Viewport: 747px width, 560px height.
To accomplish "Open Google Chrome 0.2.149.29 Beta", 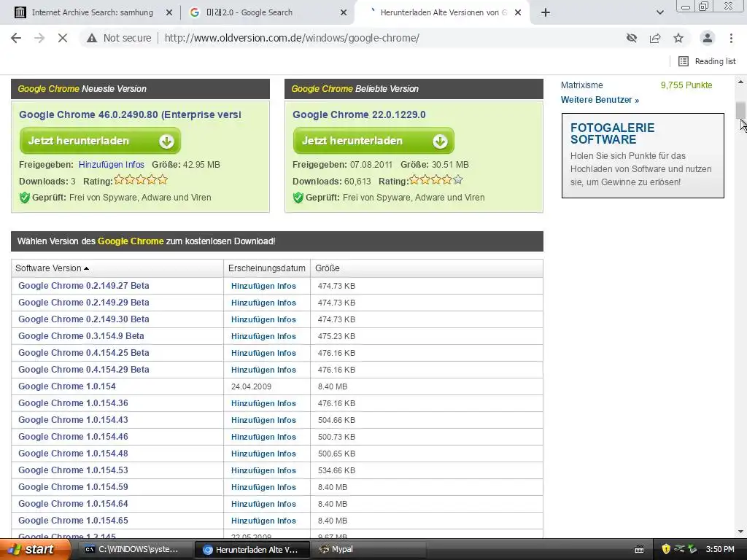I will pos(83,303).
